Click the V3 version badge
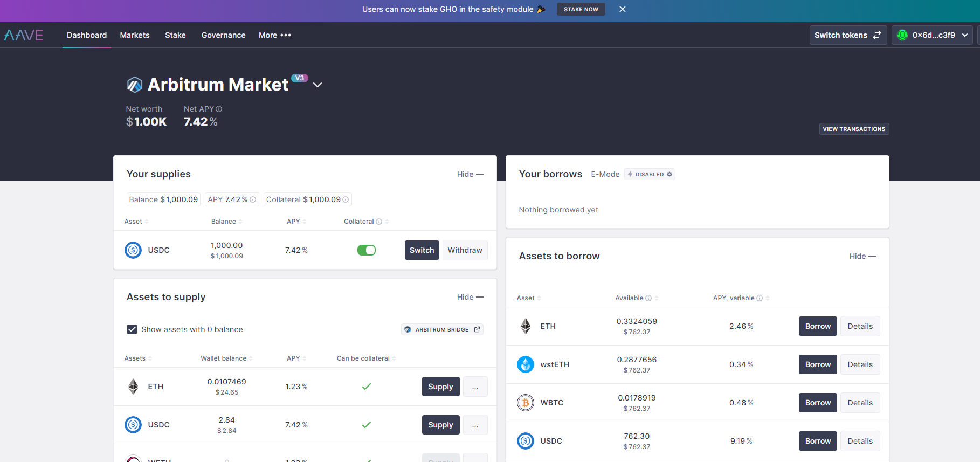Screen dimensions: 980x462 300,78
